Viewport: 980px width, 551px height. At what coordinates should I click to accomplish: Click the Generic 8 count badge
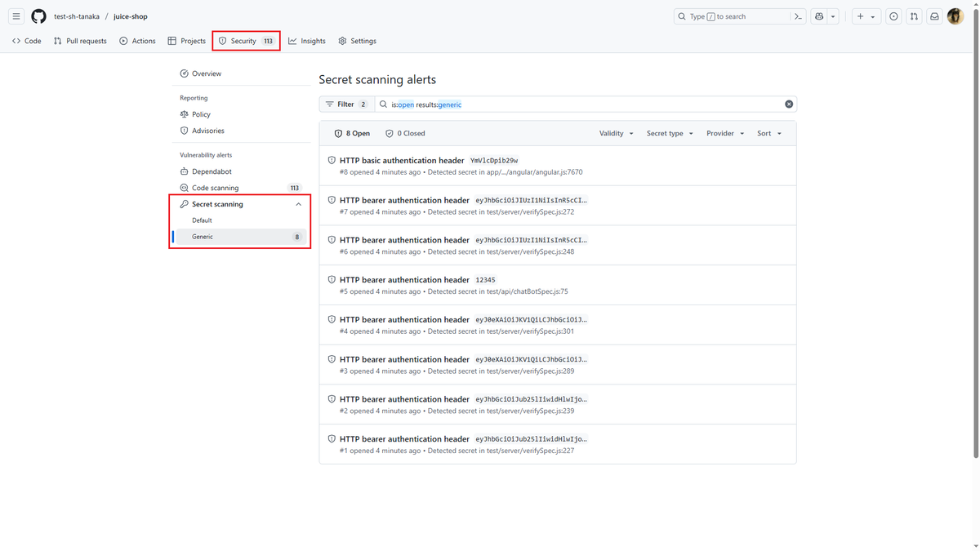[x=297, y=237]
